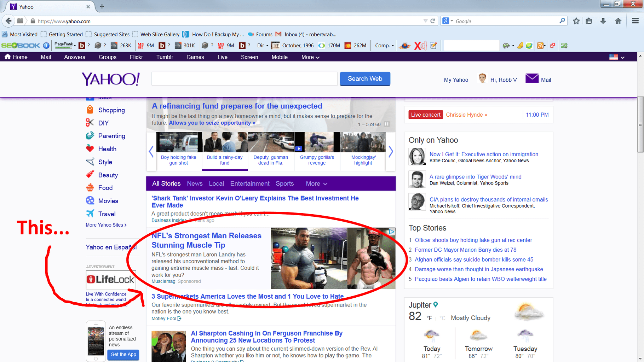Click the SEO toolbar text input field

pos(471,45)
